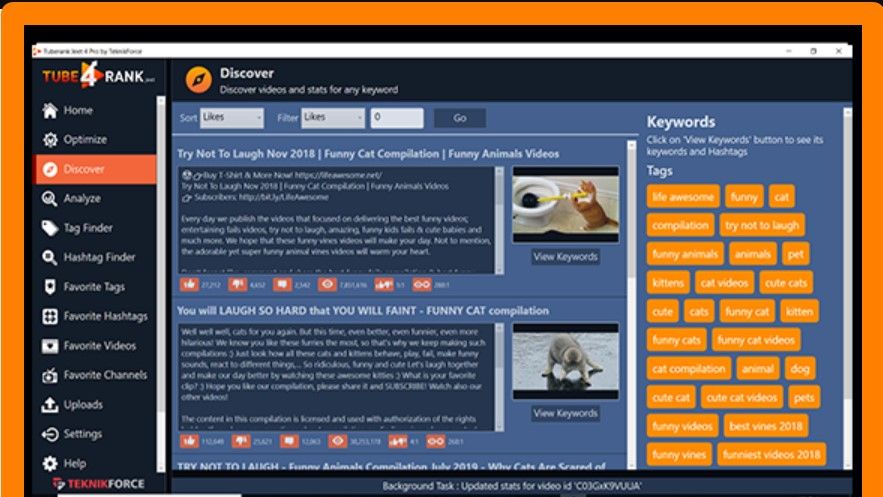Click the views eye icon of second video

(x=338, y=441)
